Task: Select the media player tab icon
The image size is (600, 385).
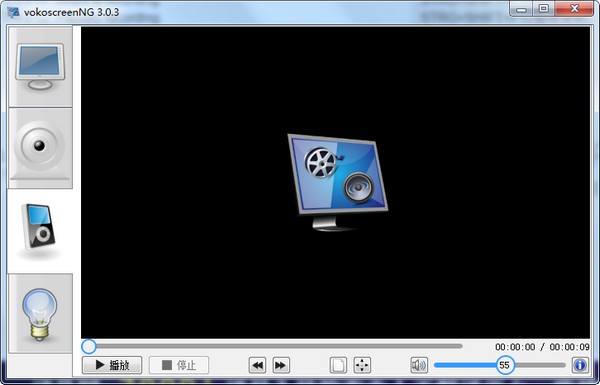Action: [x=40, y=231]
